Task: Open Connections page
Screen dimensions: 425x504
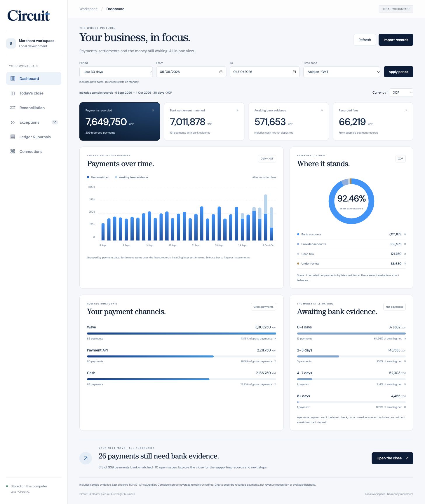Action: tap(34, 151)
